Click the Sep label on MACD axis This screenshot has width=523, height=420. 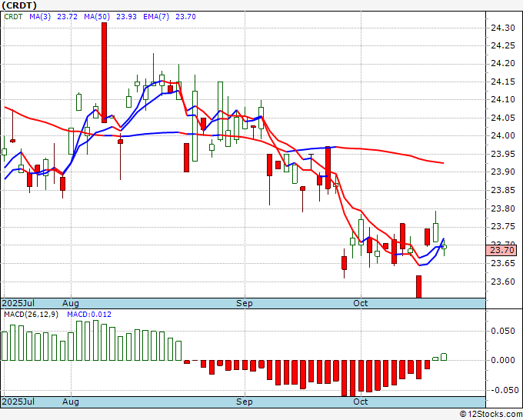245,402
